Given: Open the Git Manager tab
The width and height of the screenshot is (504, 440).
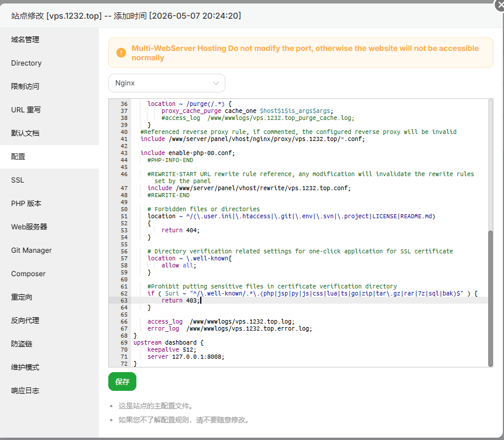Looking at the screenshot, I should [31, 250].
